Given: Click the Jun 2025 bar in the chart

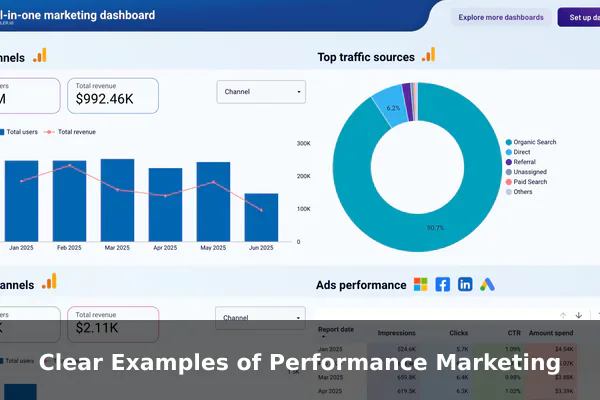Looking at the screenshot, I should (261, 217).
